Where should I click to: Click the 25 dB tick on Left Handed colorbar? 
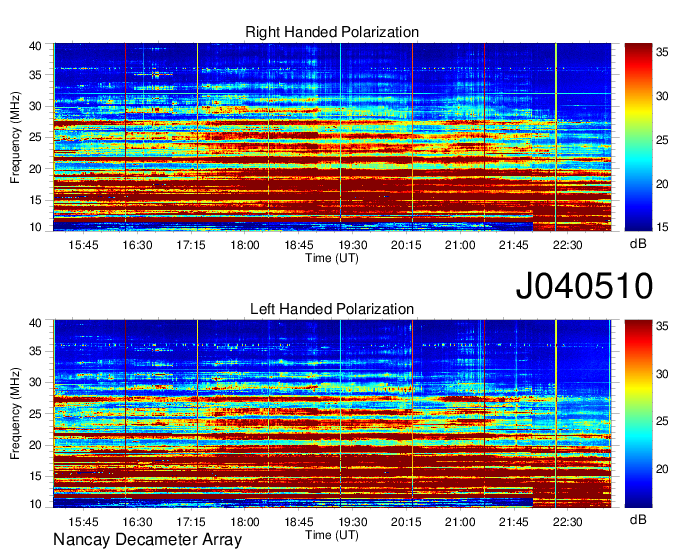662,421
